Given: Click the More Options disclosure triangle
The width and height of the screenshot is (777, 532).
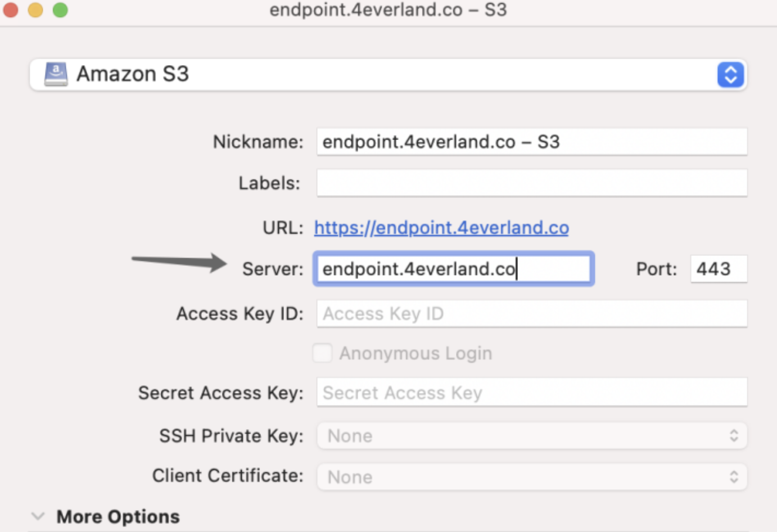Looking at the screenshot, I should click(x=37, y=515).
